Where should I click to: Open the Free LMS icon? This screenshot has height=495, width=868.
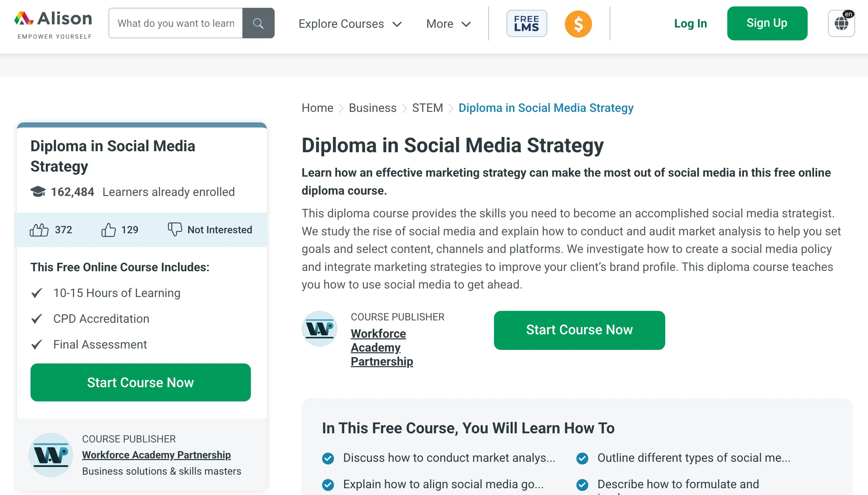[526, 23]
